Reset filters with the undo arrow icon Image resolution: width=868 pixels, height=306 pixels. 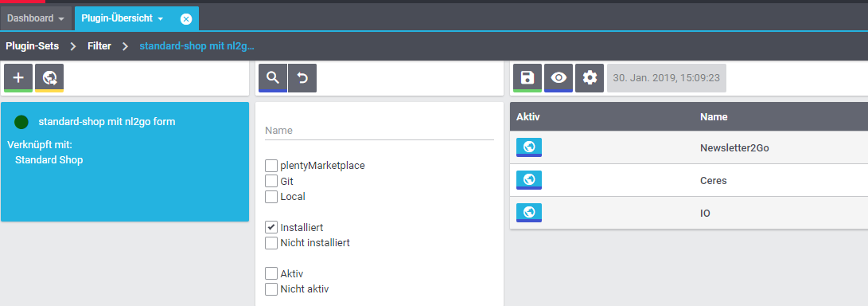(x=302, y=77)
